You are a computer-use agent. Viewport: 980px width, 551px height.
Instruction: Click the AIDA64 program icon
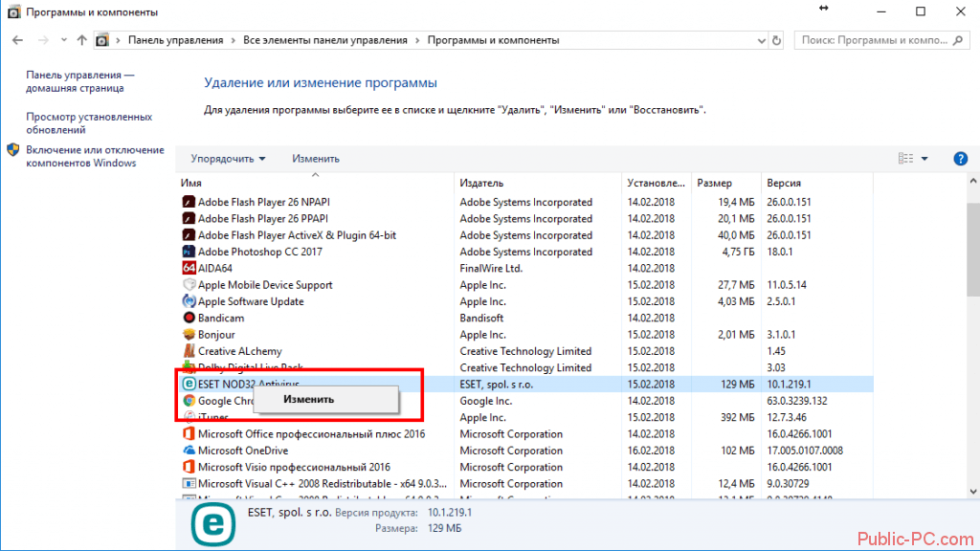(189, 268)
